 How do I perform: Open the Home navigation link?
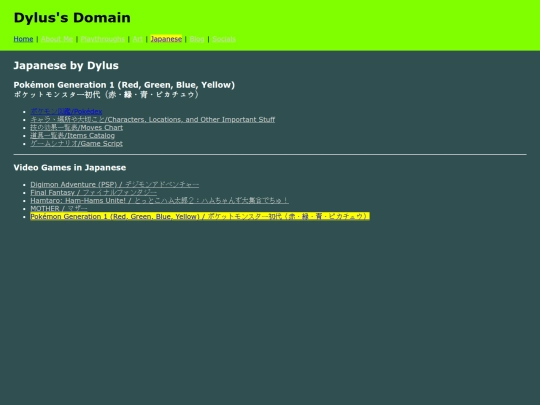click(23, 39)
